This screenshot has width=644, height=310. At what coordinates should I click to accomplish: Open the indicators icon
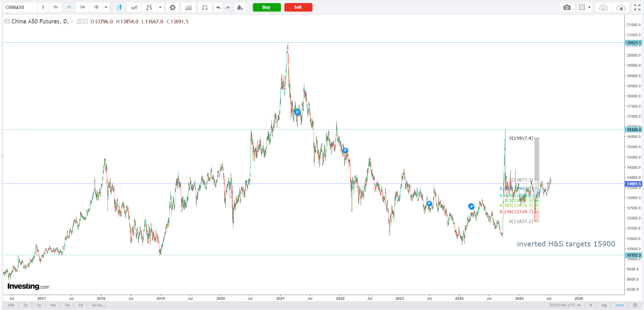pos(188,7)
